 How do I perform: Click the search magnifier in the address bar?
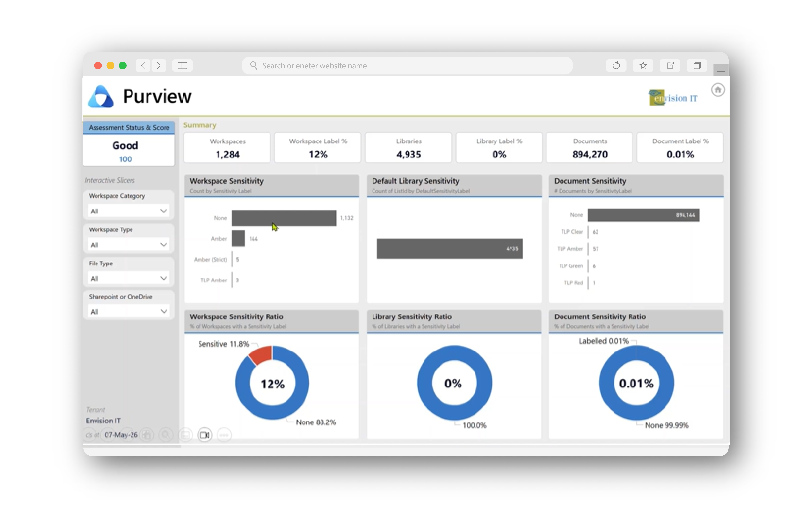pyautogui.click(x=254, y=65)
